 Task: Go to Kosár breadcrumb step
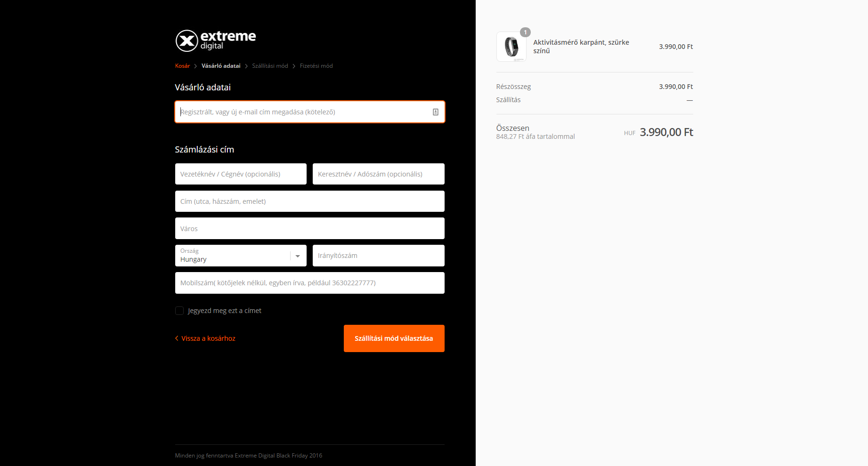(x=182, y=66)
